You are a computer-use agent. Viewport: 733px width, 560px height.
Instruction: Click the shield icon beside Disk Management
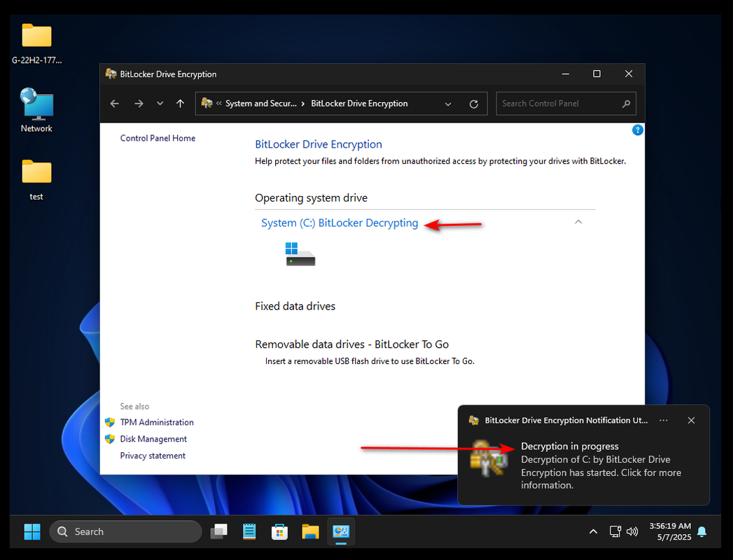(110, 440)
